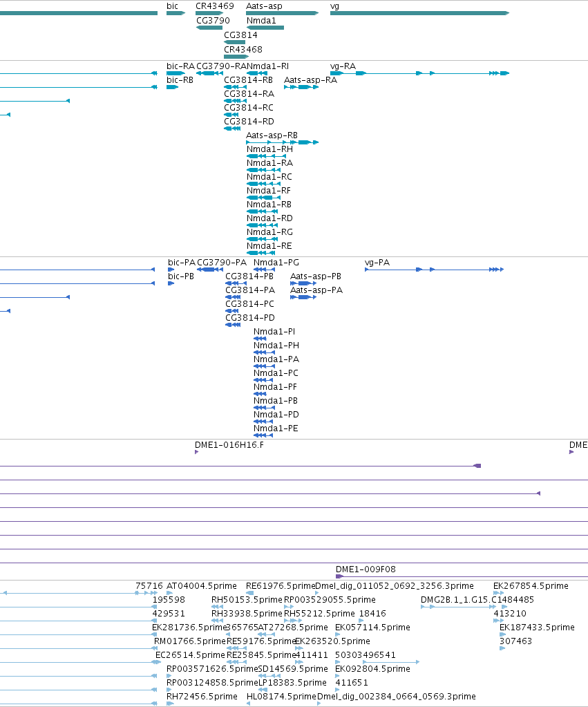The image size is (588, 707).
Task: Click the Nmda1-RG transcript label
Action: 269,232
